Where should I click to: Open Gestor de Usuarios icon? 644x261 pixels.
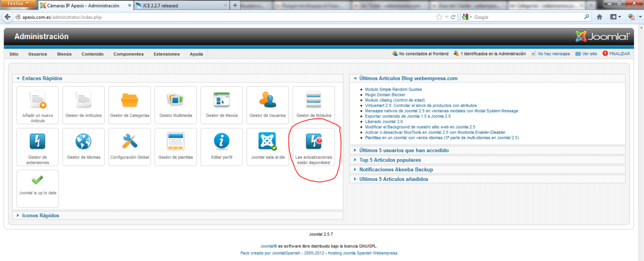pos(268,105)
